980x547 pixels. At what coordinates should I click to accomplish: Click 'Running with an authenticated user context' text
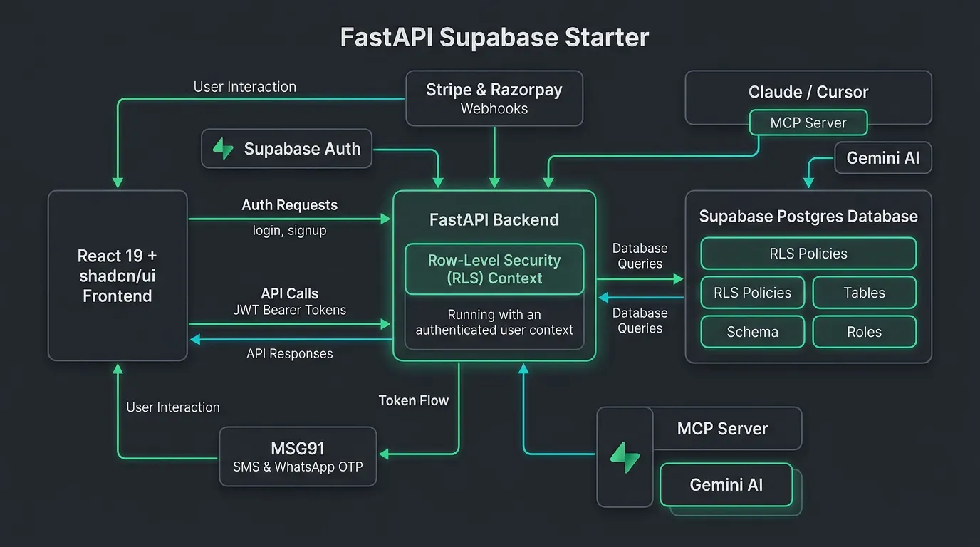(x=494, y=322)
